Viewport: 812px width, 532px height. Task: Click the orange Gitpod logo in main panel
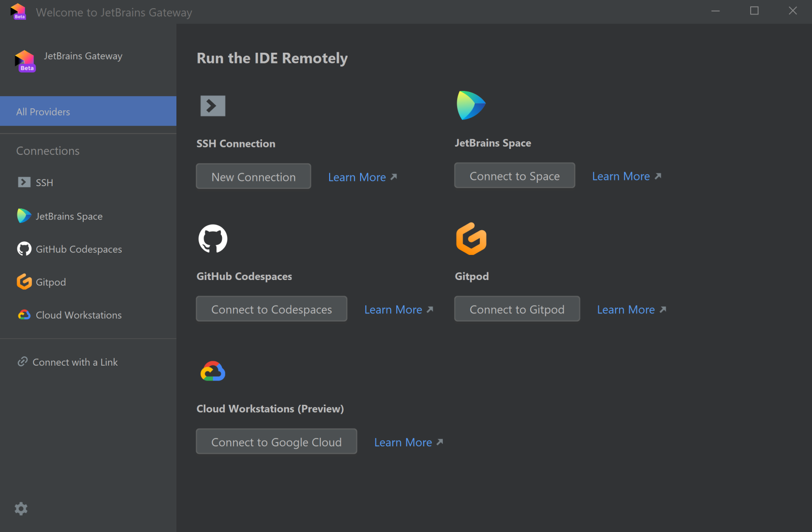[471, 238]
